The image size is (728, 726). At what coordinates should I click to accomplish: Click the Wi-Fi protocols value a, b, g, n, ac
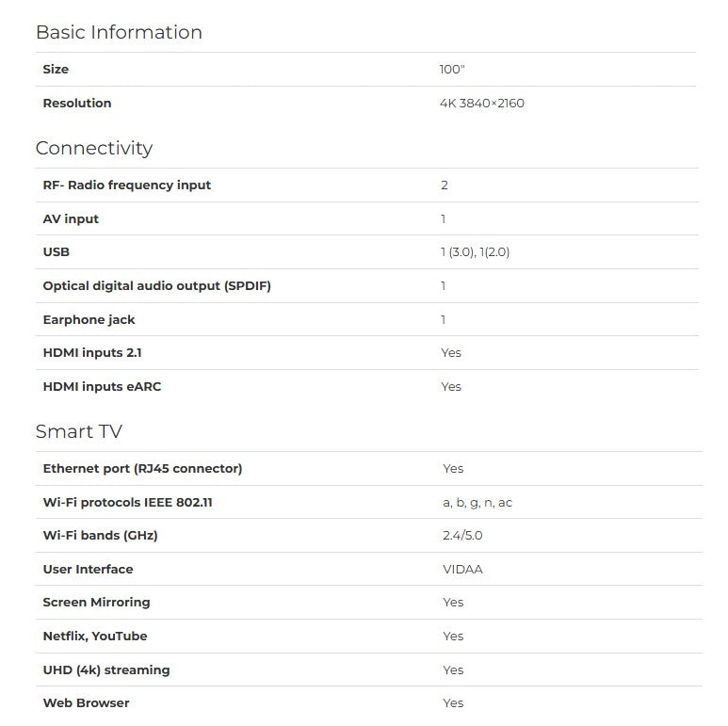pos(477,503)
